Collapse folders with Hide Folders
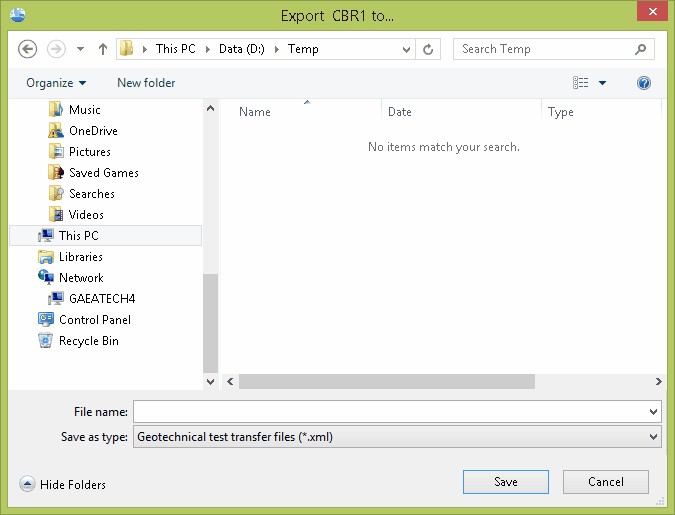 (63, 484)
